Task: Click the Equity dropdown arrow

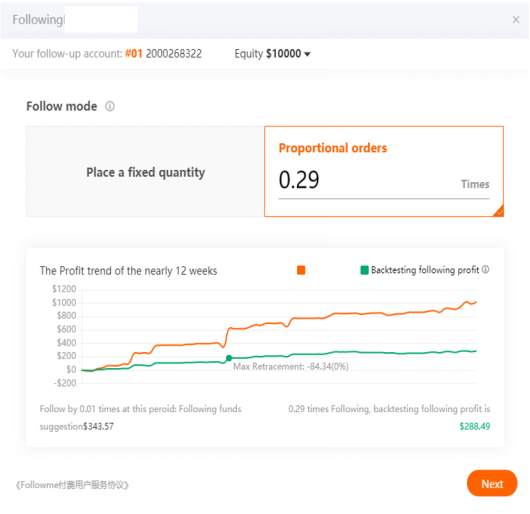Action: tap(307, 54)
